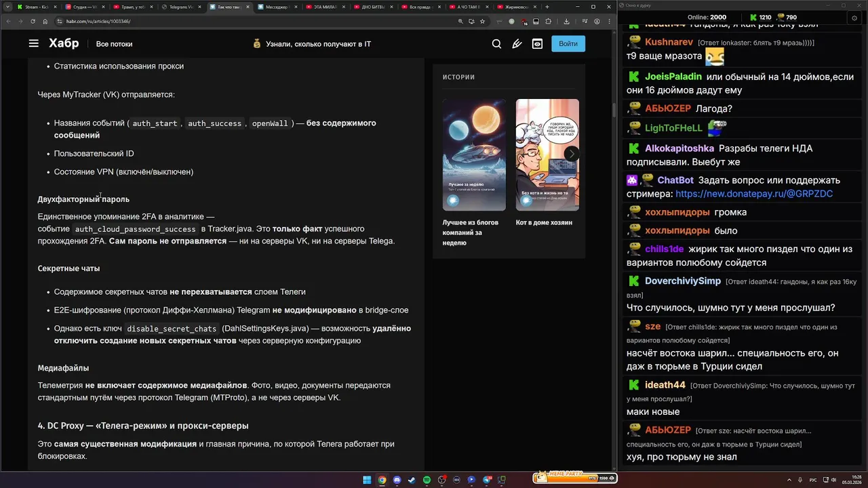Click username JoeisPaladin in chat

pyautogui.click(x=673, y=77)
